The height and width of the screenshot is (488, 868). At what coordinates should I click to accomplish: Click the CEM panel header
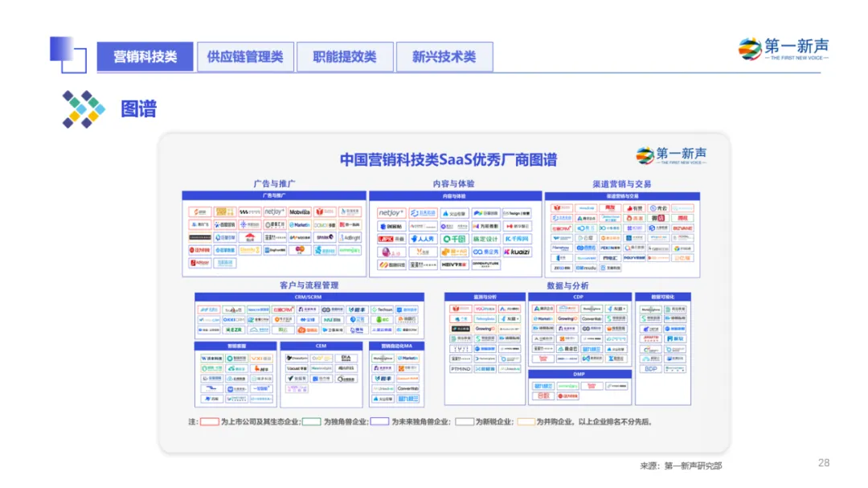pos(321,346)
